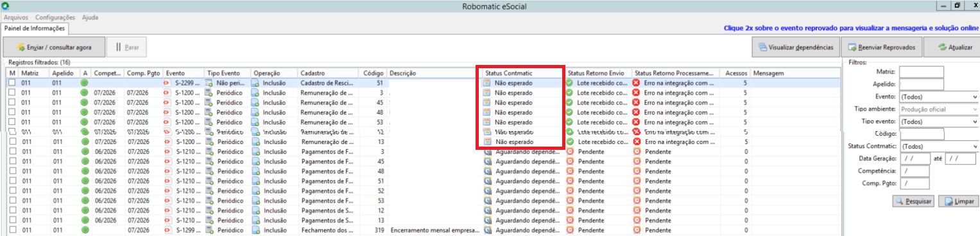This screenshot has height=236, width=980.
Task: Click the Pesquisar button
Action: tap(913, 201)
